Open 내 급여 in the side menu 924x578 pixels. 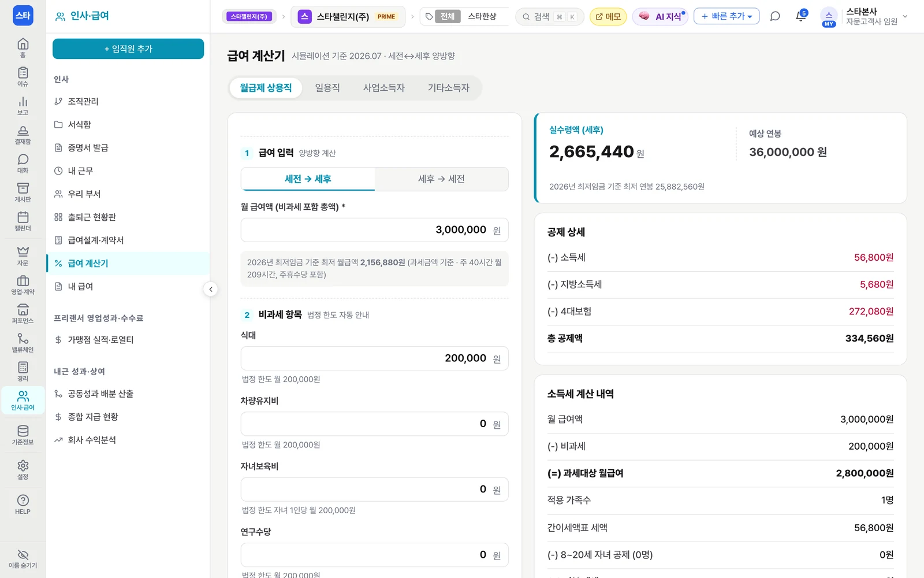coord(128,286)
